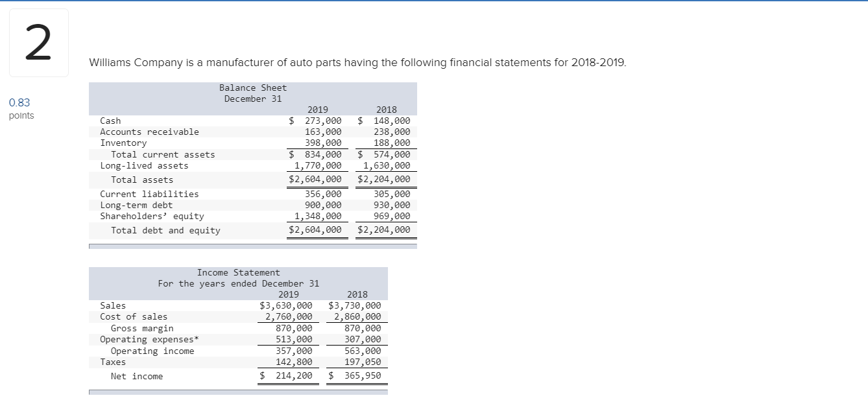The height and width of the screenshot is (400, 868).
Task: Click 2018 taxes value 197,050
Action: (363, 362)
